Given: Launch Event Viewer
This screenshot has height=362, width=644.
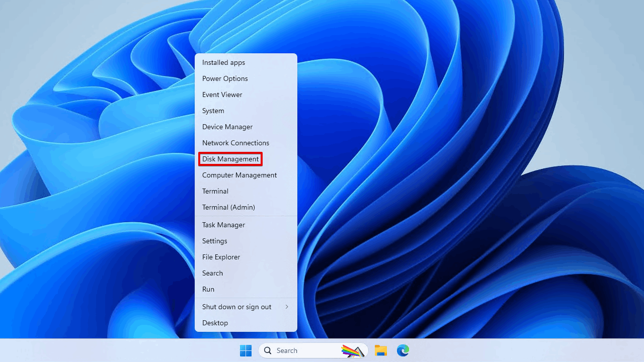Looking at the screenshot, I should [x=222, y=95].
